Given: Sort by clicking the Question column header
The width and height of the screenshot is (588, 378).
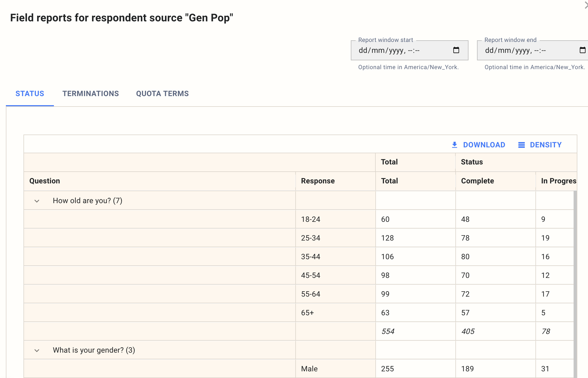Looking at the screenshot, I should coord(45,181).
